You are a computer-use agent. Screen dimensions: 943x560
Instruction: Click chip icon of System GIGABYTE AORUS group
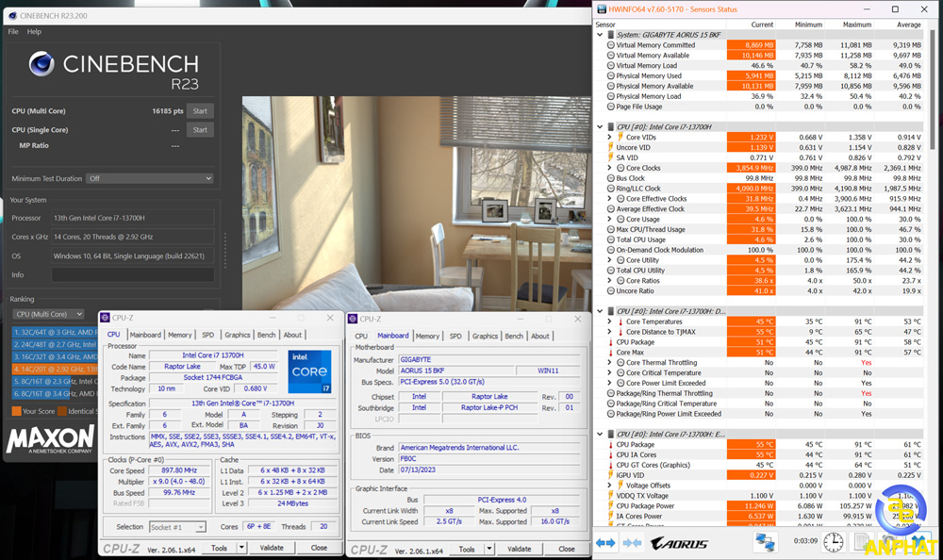[x=610, y=35]
